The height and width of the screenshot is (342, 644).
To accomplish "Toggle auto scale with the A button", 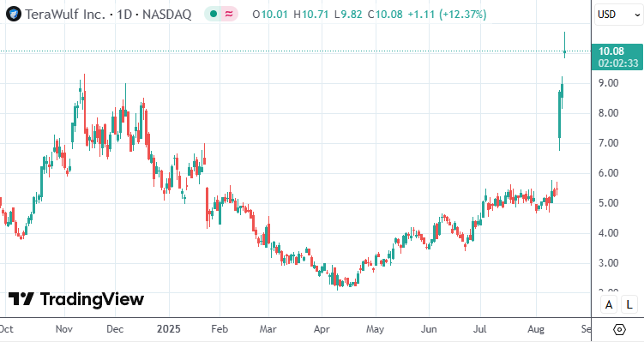I will tap(609, 304).
